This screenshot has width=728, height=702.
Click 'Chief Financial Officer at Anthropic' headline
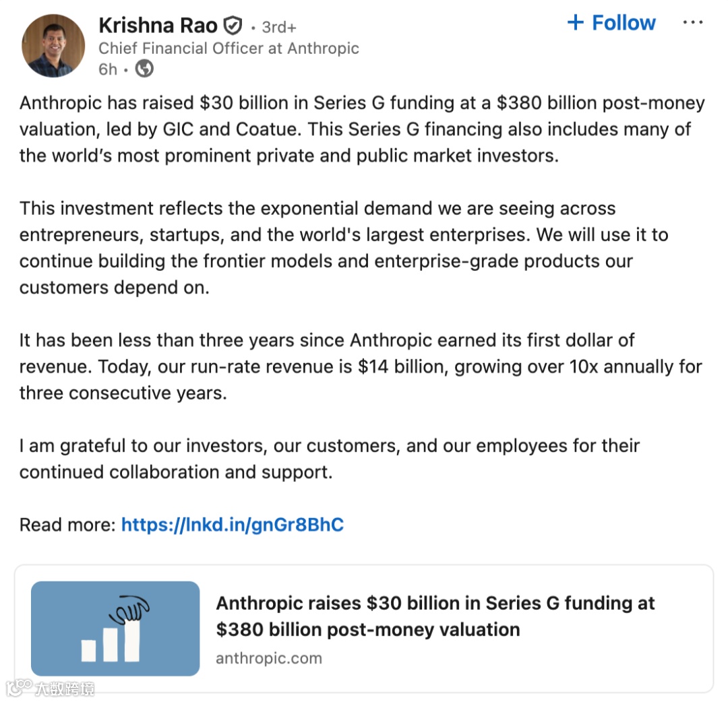point(229,49)
